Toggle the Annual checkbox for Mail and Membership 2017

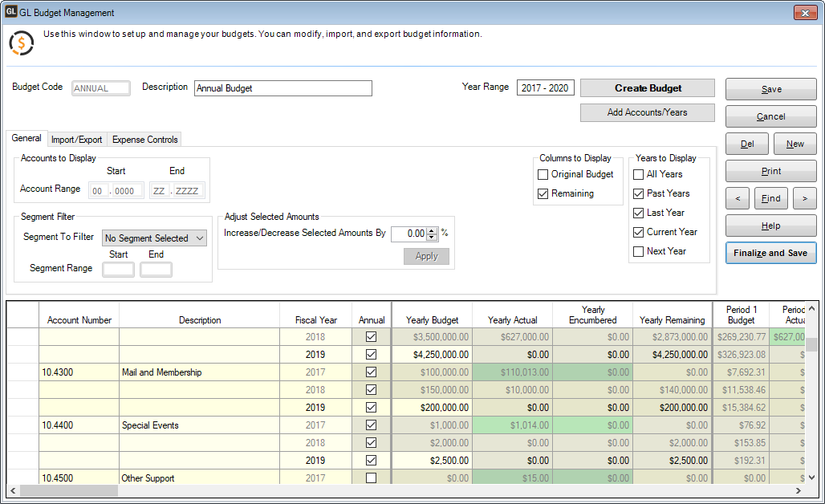[371, 372]
